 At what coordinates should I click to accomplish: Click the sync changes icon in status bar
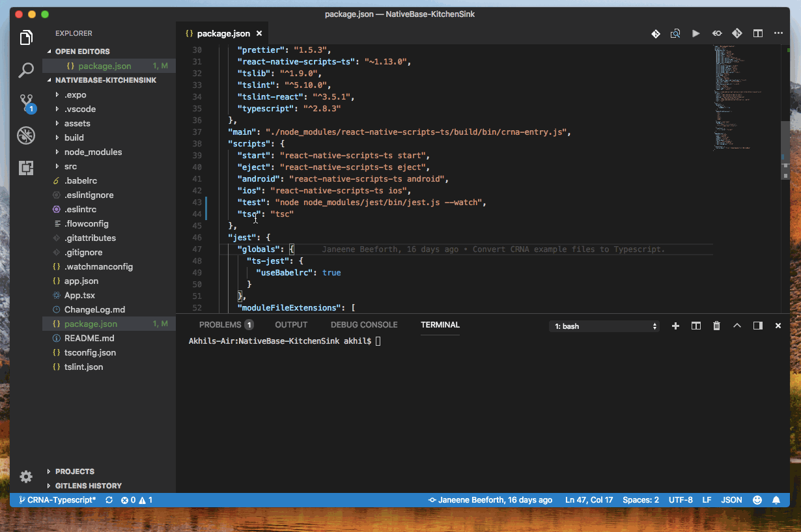tap(109, 500)
